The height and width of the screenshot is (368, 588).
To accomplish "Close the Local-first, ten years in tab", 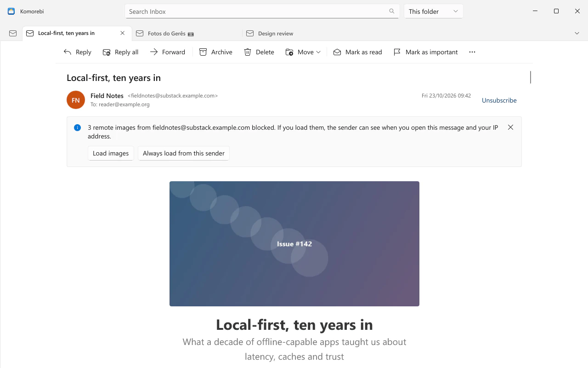I will click(123, 33).
